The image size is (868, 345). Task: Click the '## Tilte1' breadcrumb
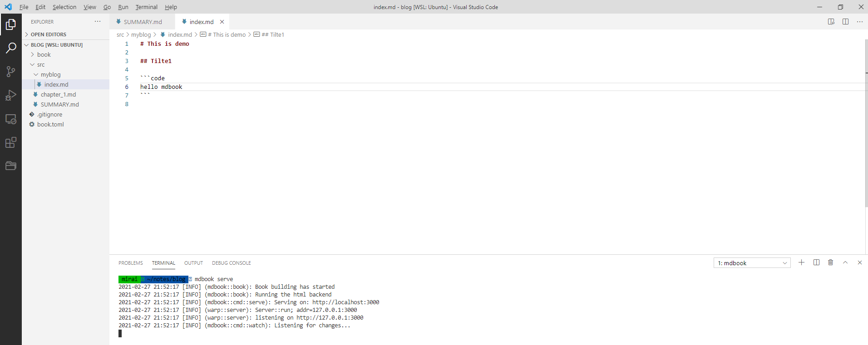tap(269, 34)
